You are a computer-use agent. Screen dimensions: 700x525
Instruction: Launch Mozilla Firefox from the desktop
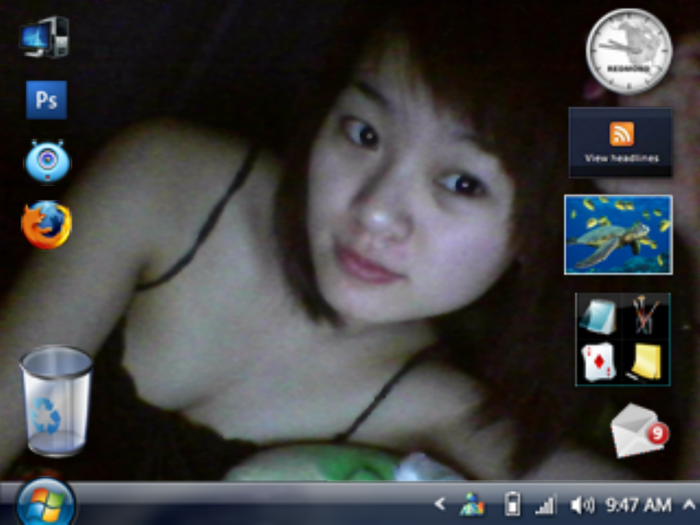point(46,225)
